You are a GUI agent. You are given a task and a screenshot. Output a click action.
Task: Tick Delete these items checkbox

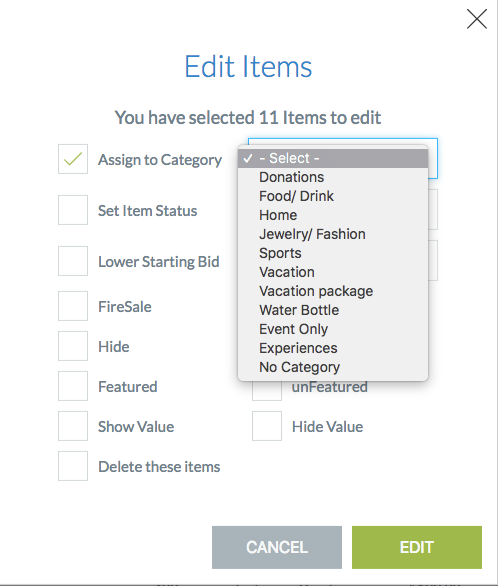pyautogui.click(x=73, y=466)
